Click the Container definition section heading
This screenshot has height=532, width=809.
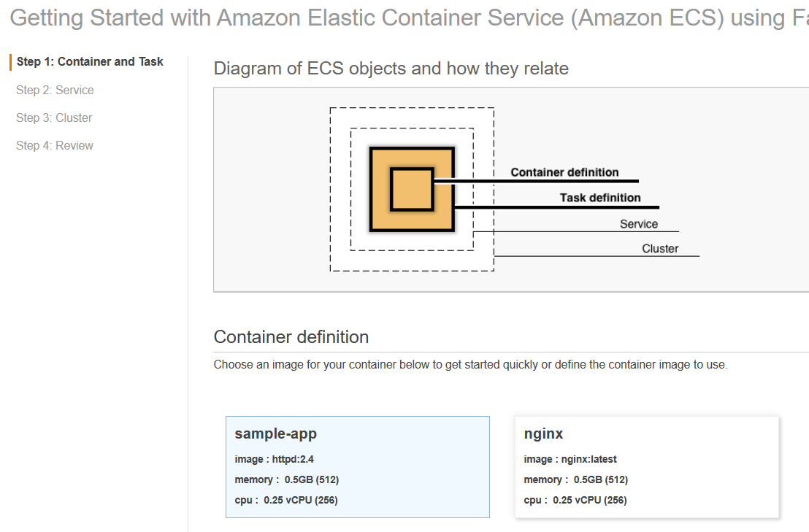tap(291, 336)
